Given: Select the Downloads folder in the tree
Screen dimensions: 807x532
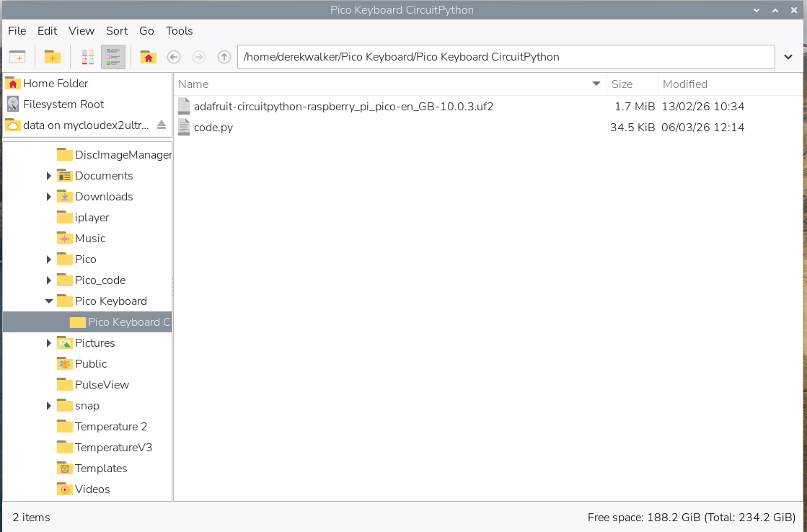Looking at the screenshot, I should (104, 197).
